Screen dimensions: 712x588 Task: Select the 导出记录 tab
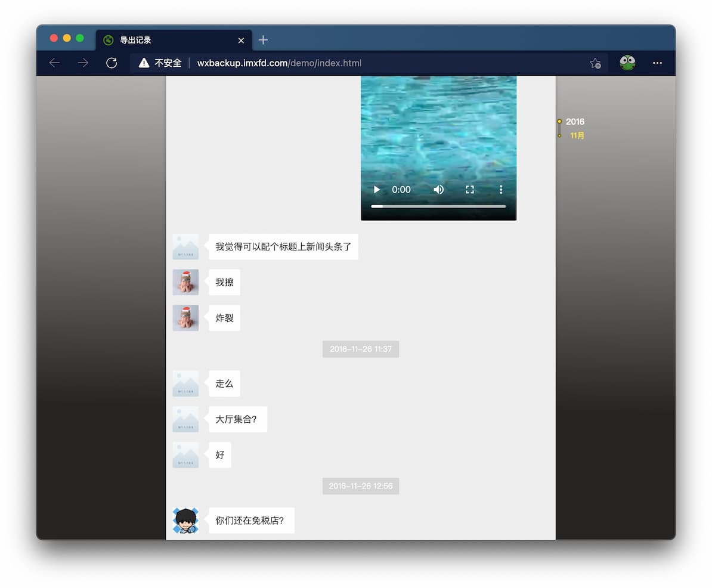click(x=167, y=41)
